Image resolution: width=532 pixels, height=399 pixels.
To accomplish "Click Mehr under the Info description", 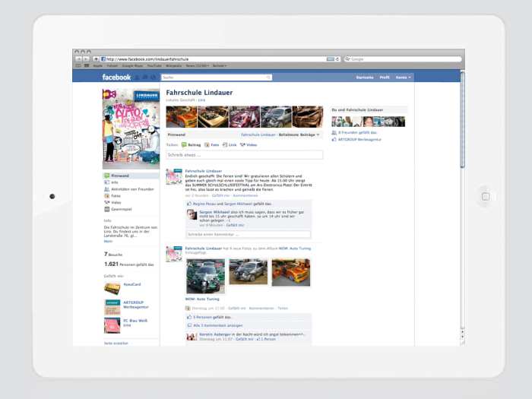I will pos(108,241).
